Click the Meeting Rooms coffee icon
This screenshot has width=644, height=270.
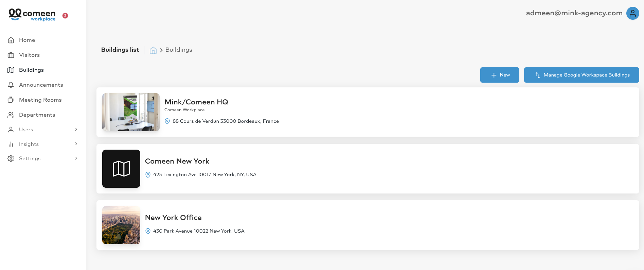pyautogui.click(x=11, y=100)
